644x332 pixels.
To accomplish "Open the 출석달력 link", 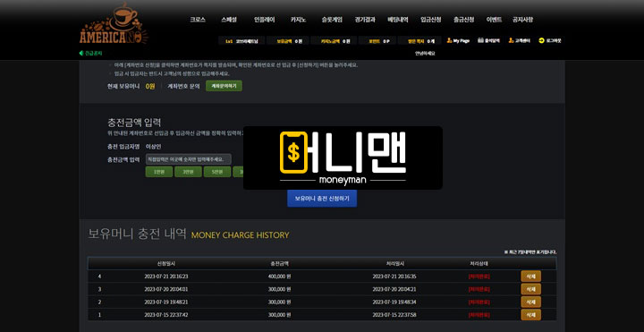I will [x=492, y=40].
